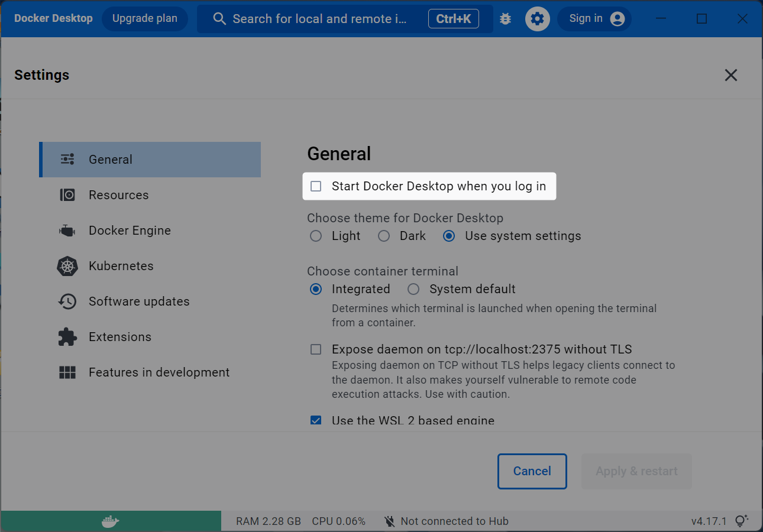This screenshot has height=532, width=763.
Task: Close the Settings panel with X
Action: coord(731,75)
